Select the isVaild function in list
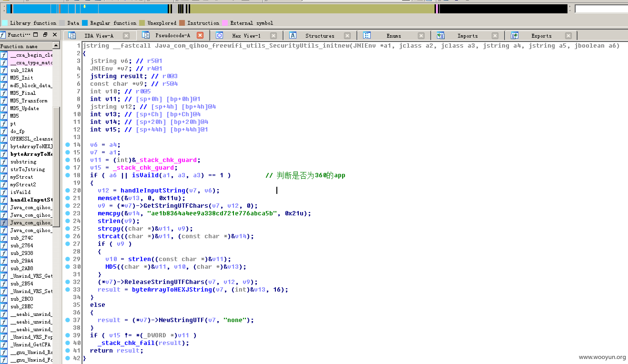 point(20,192)
